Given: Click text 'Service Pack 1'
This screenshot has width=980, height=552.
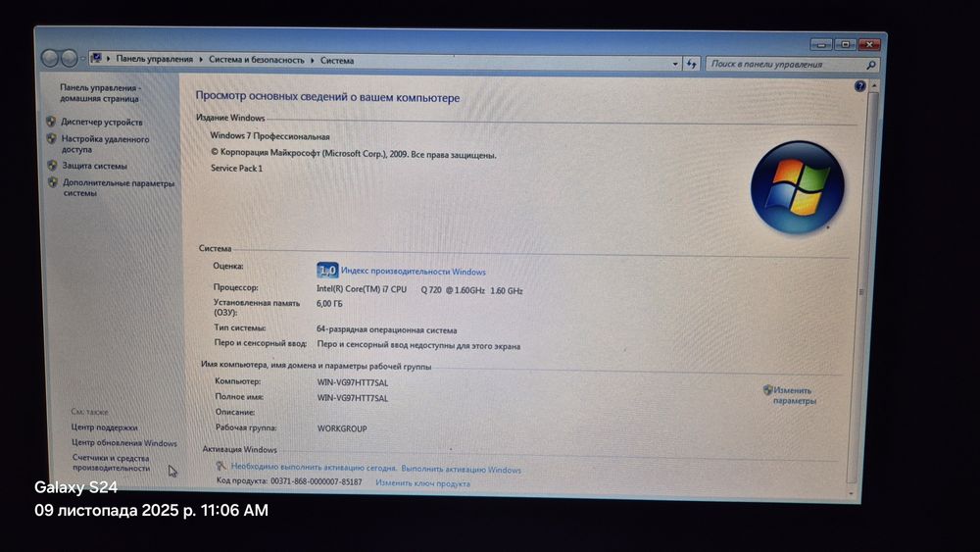Looking at the screenshot, I should click(x=236, y=169).
